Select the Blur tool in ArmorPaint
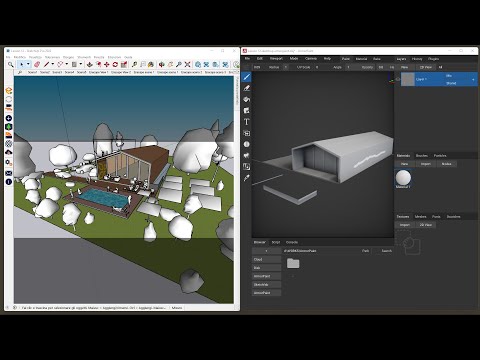480x360 pixels. tap(247, 144)
